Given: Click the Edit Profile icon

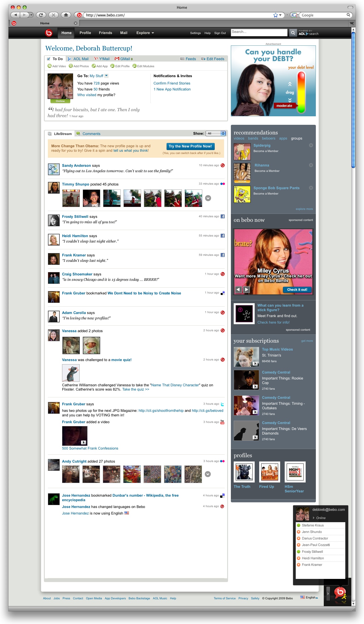Looking at the screenshot, I should pos(112,66).
